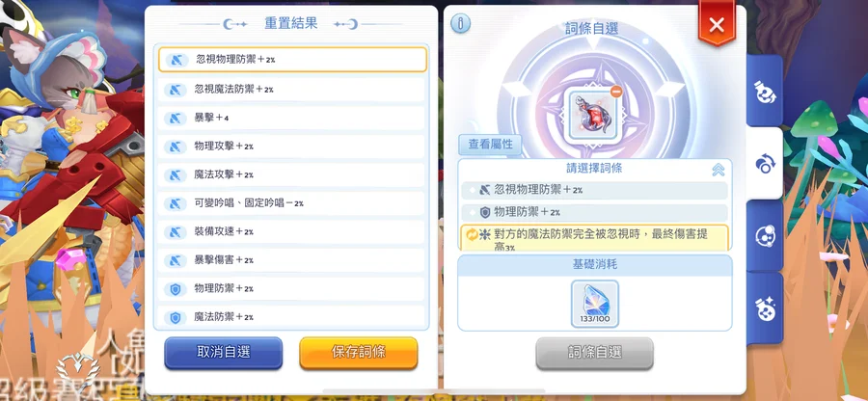Viewport: 868px width, 401px height.
Task: Open 查看屬性 attribute view
Action: [490, 145]
